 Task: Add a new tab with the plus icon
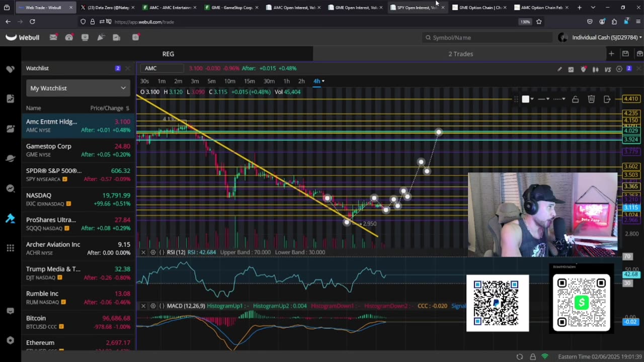click(x=580, y=8)
